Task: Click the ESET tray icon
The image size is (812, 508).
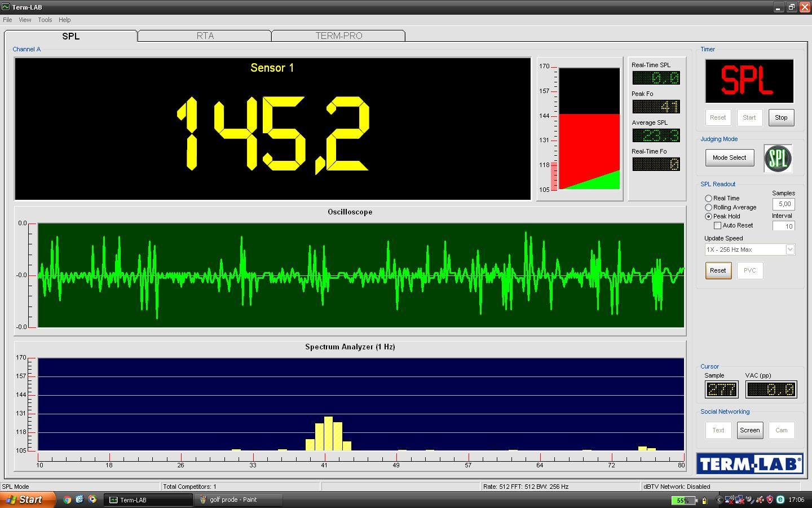Action: 780,500
